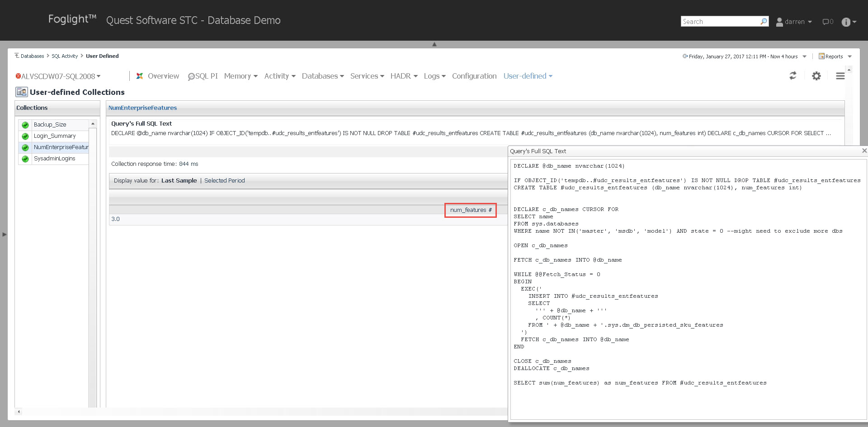Screen dimensions: 868x427
Task: Open the hamburger menu icon
Action: (840, 76)
